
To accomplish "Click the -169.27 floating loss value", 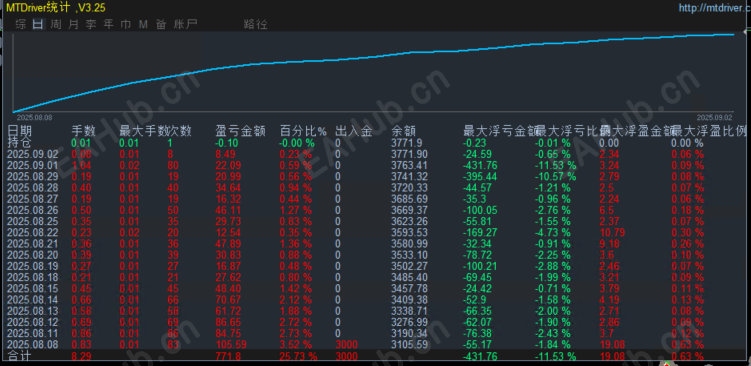I will pos(480,232).
